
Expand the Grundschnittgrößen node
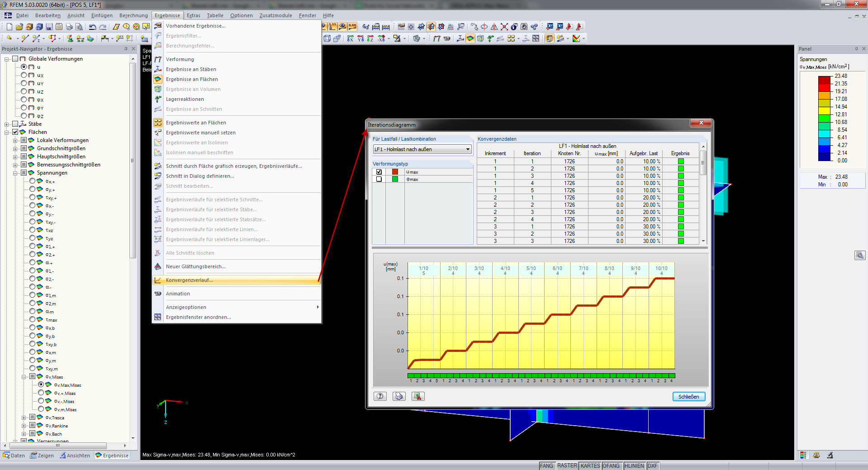pyautogui.click(x=15, y=148)
